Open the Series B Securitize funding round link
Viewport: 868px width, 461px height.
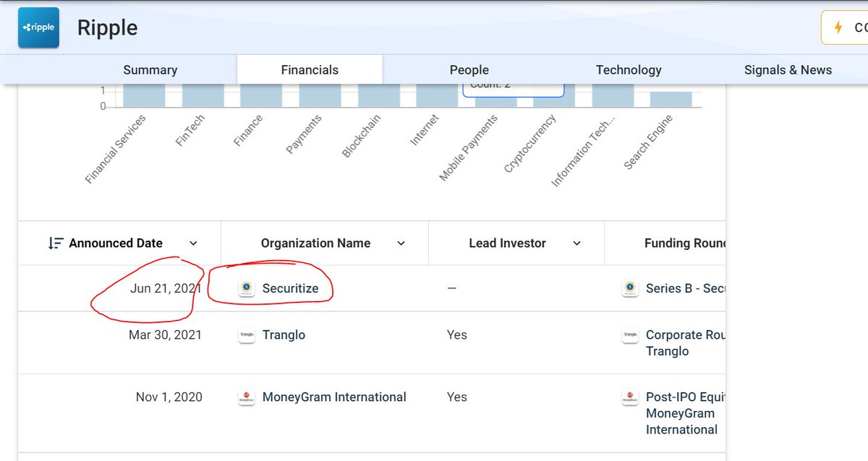tap(685, 288)
